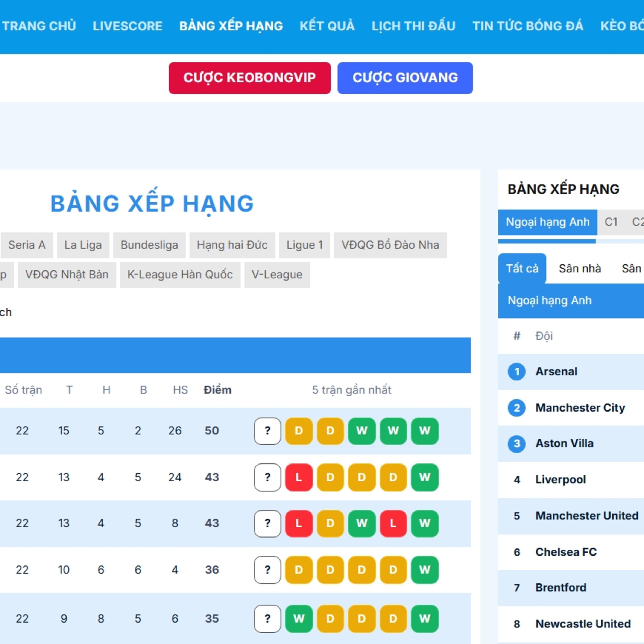The width and height of the screenshot is (644, 644).
Task: Click first D badge in 36-point row
Action: [299, 570]
